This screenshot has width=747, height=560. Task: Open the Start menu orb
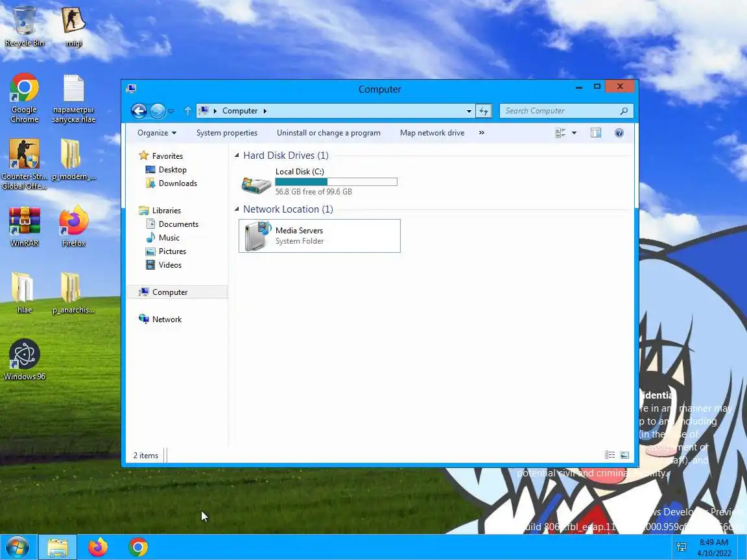tap(17, 547)
